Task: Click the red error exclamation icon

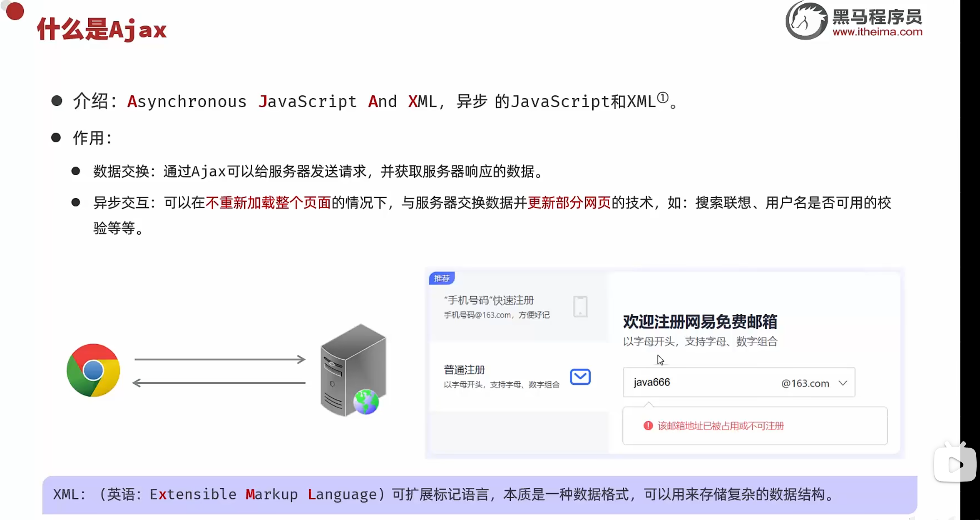Action: [x=648, y=425]
